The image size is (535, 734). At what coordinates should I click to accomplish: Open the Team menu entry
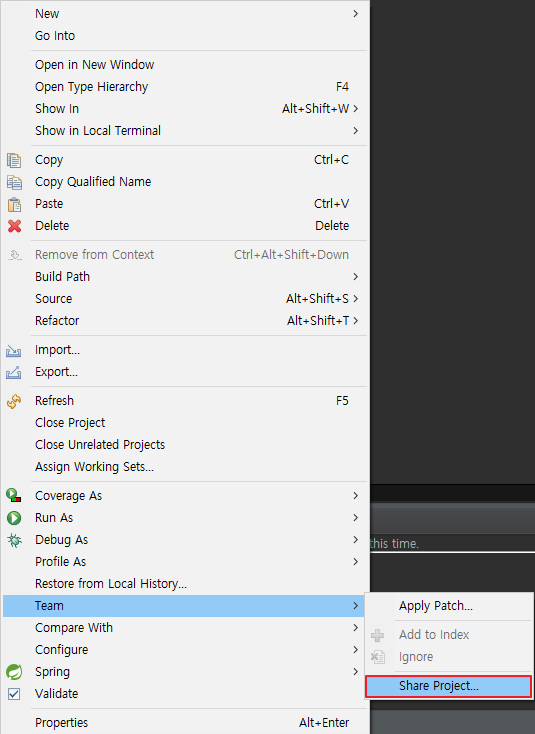(184, 606)
